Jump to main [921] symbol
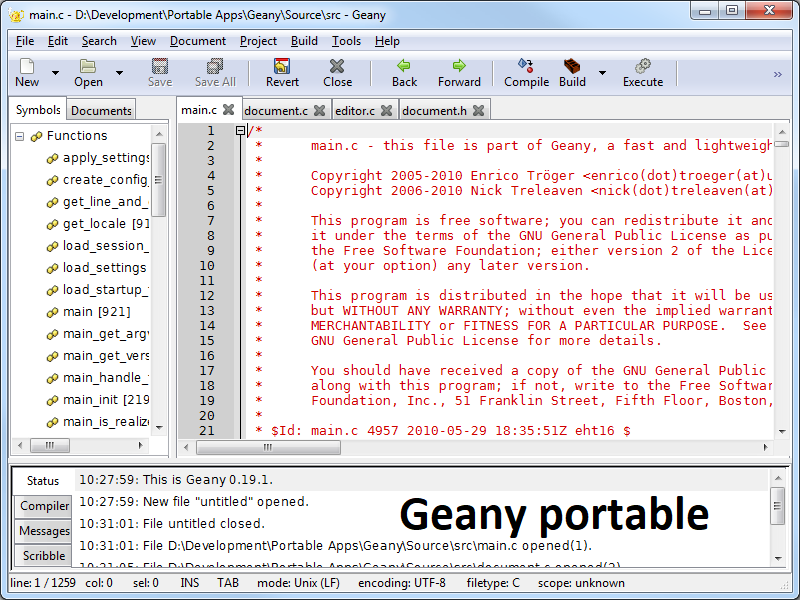The width and height of the screenshot is (800, 600). (96, 311)
